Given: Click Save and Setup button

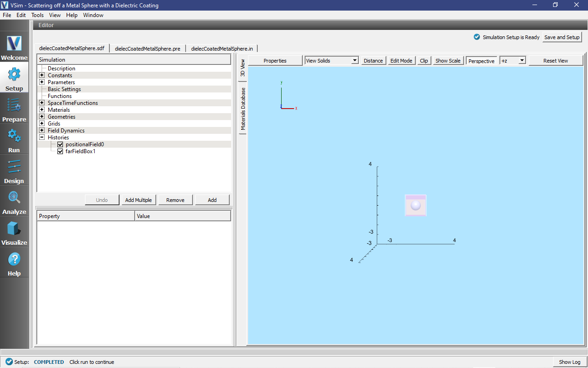Looking at the screenshot, I should 562,37.
